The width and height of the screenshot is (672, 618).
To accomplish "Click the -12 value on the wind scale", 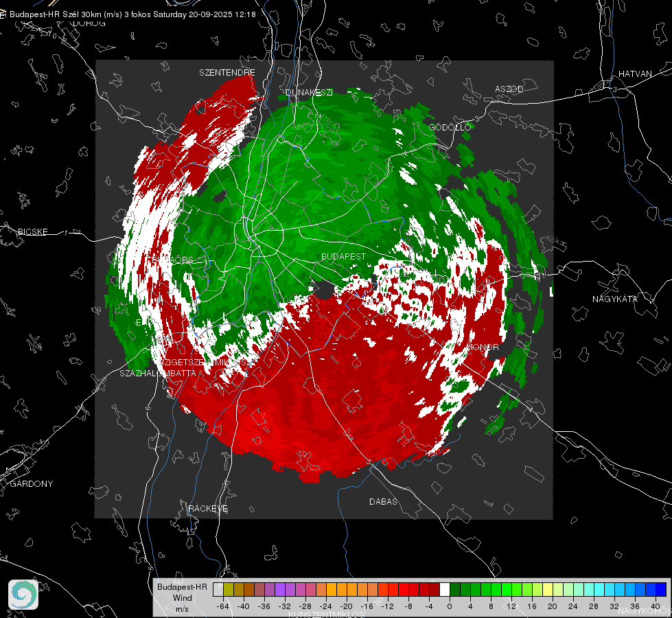I will (x=387, y=606).
